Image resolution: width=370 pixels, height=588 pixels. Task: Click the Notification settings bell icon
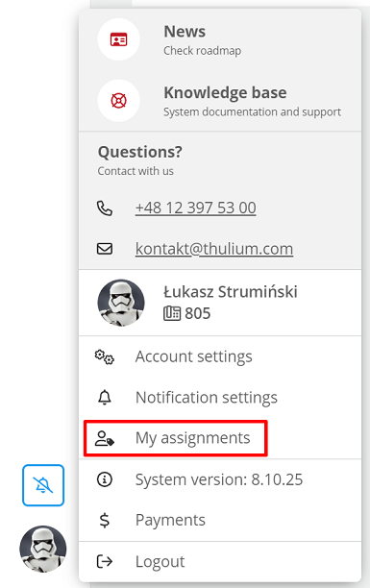tap(105, 397)
